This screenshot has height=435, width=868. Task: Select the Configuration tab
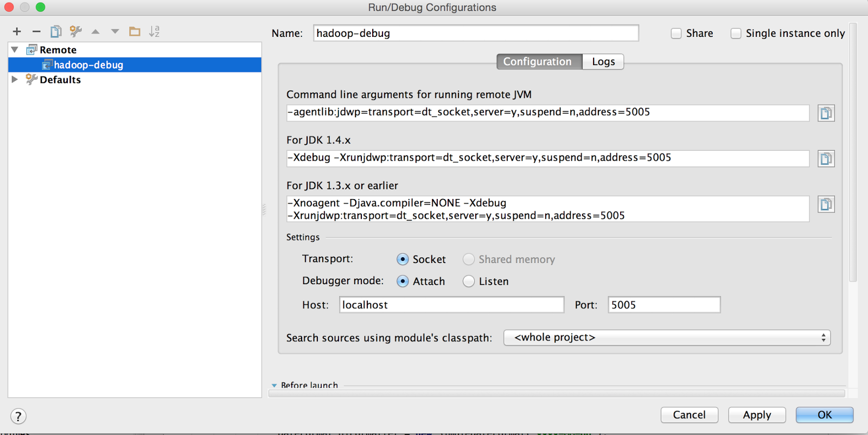(x=537, y=62)
